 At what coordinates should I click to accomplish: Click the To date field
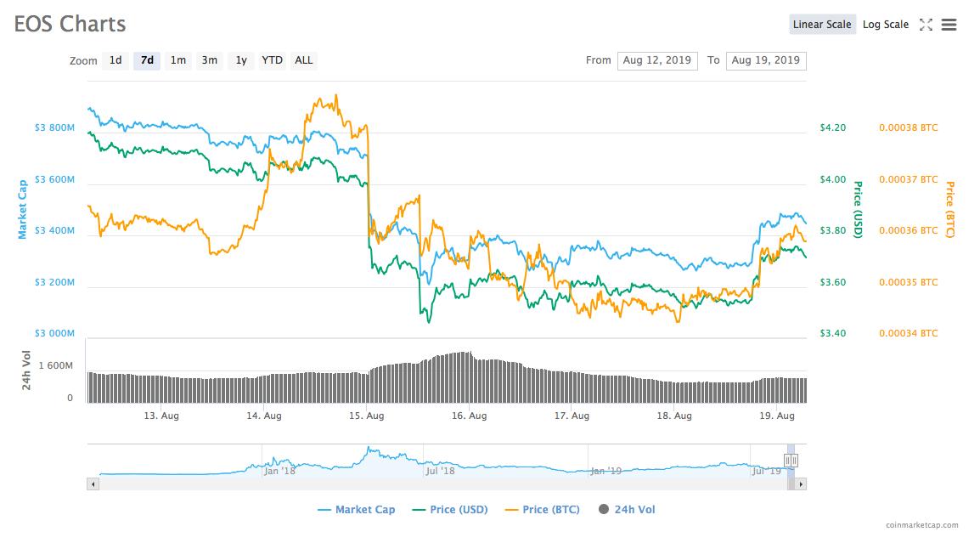(766, 60)
